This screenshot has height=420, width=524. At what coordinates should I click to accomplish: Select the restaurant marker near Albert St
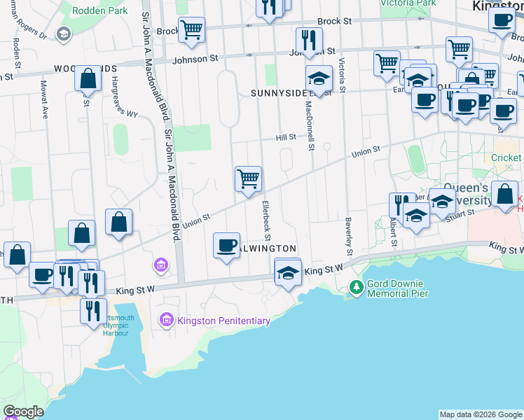[398, 204]
